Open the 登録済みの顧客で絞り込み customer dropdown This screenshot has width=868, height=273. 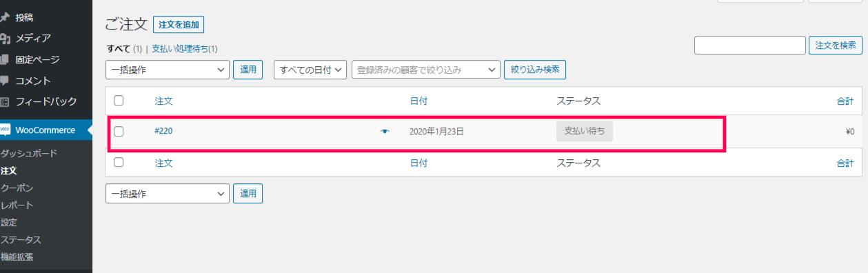[426, 70]
